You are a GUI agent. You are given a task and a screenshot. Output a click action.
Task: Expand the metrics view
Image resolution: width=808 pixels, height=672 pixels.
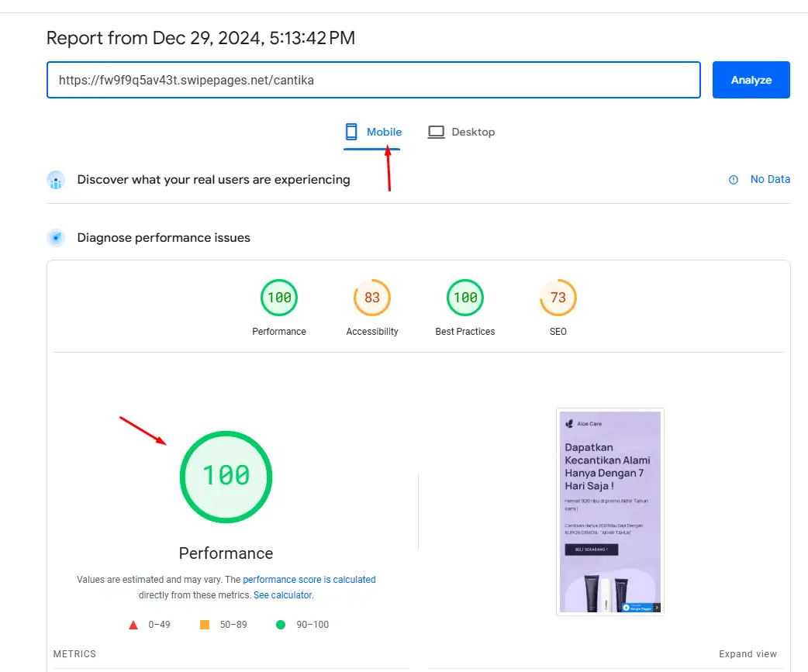pyautogui.click(x=748, y=654)
